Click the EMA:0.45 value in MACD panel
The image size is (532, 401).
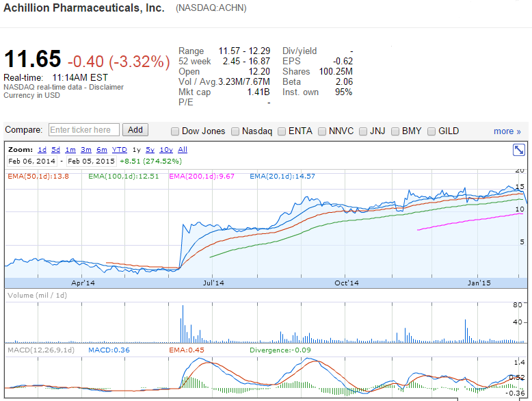click(x=187, y=350)
